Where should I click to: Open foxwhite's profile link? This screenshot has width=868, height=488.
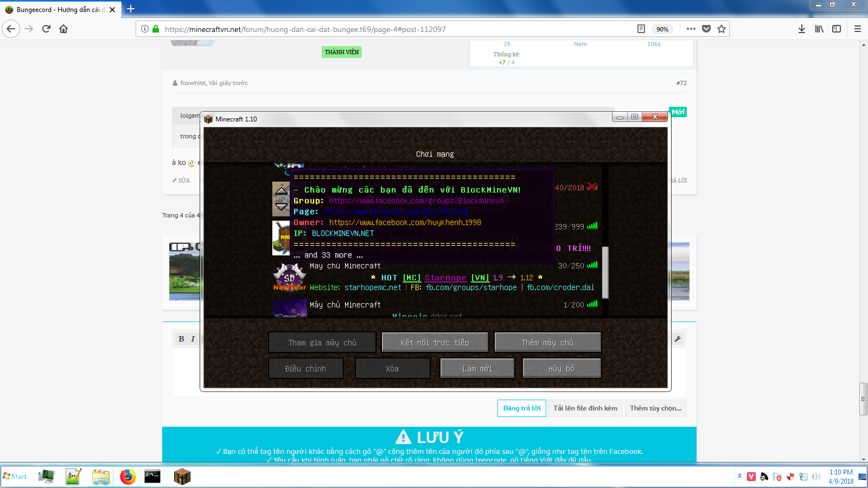pos(193,83)
